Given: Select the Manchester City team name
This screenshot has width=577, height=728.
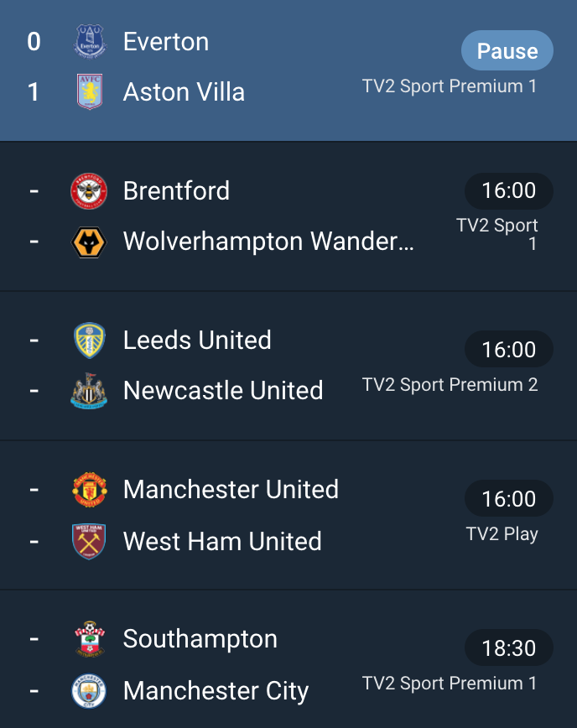Looking at the screenshot, I should tap(216, 691).
